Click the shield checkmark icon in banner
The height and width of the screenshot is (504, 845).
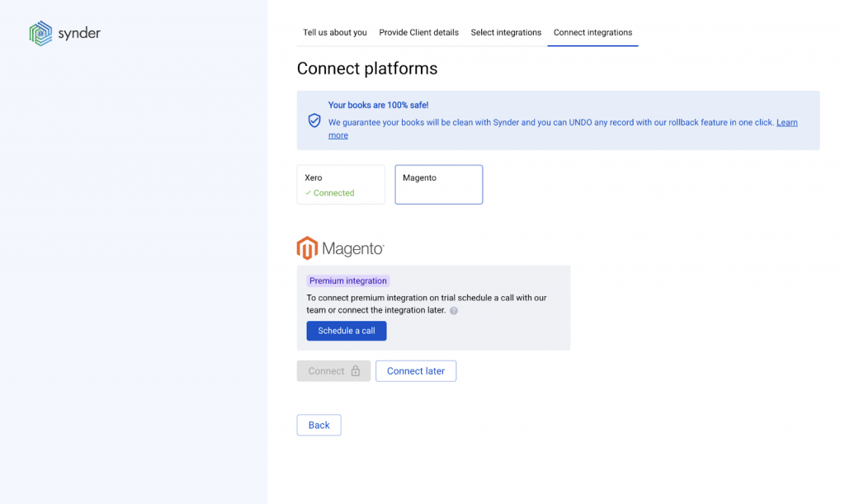[314, 120]
